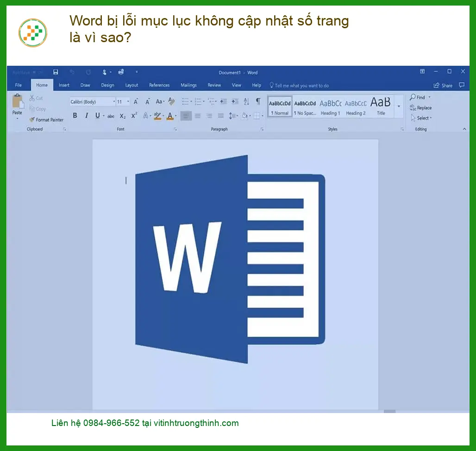Click Line and Paragraph Spacing icon

click(232, 116)
